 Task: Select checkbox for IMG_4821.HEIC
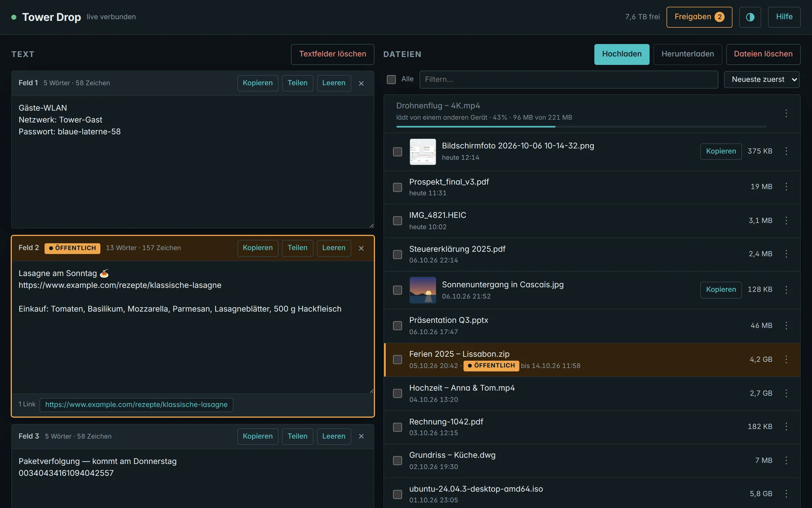pos(397,221)
